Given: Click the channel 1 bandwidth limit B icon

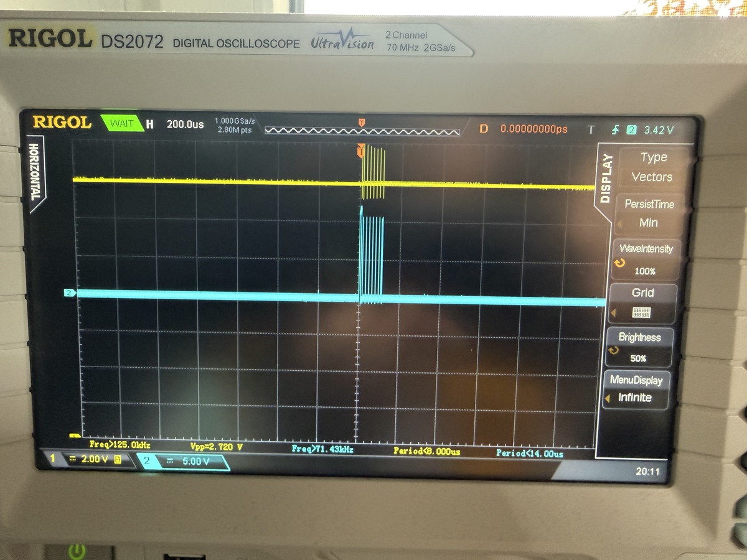Looking at the screenshot, I should coord(117,460).
